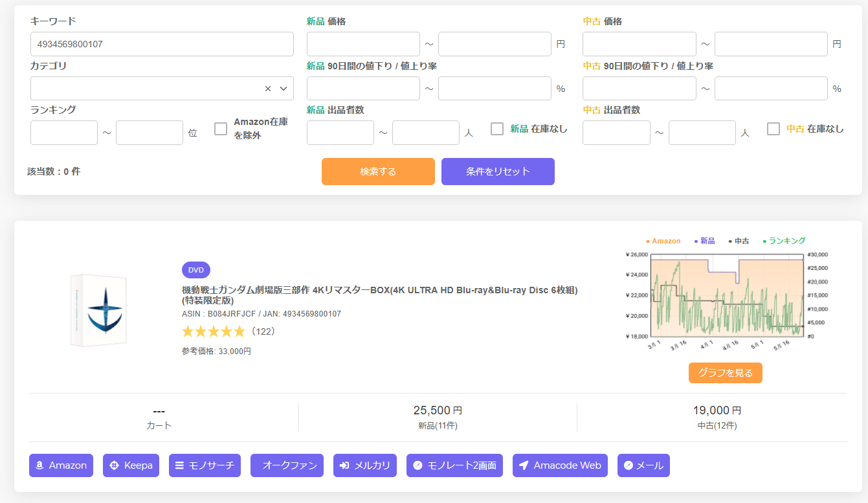Focus the ranking maximum field
This screenshot has height=503, width=868.
(150, 133)
